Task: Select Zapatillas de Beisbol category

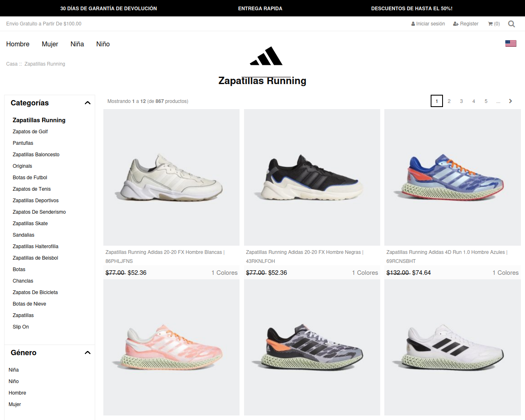Action: 35,258
